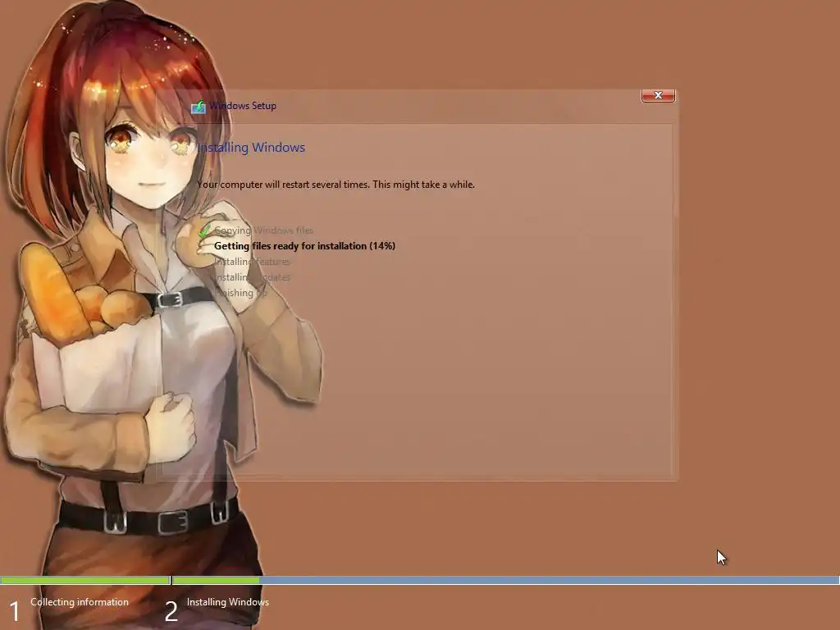The image size is (840, 630).
Task: Click the 'Installing features' step
Action: (x=252, y=262)
